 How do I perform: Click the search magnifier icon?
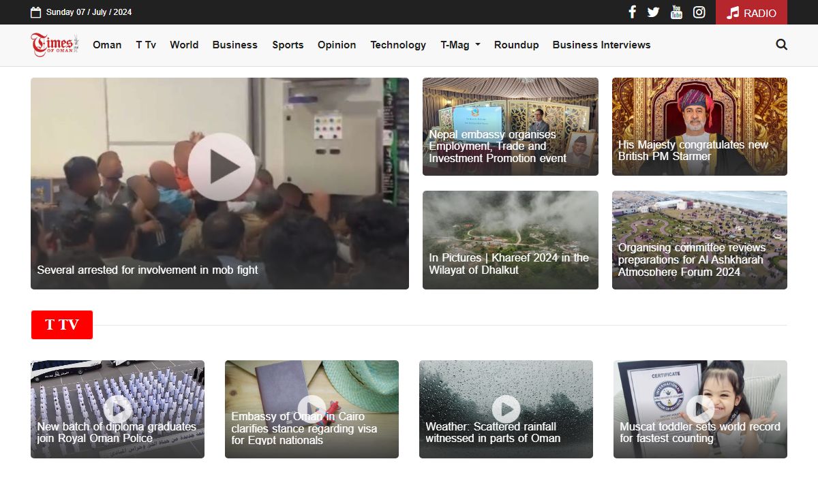click(781, 45)
